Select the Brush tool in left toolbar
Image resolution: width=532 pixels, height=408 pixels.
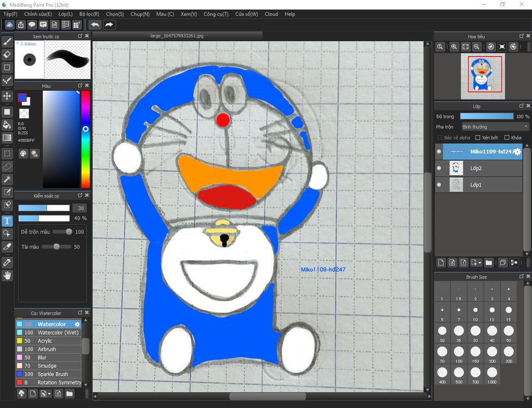pyautogui.click(x=7, y=42)
